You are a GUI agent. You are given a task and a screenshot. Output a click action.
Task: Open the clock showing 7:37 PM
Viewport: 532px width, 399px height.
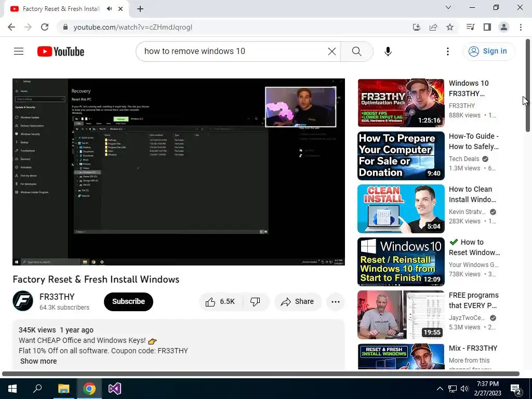coord(487,389)
